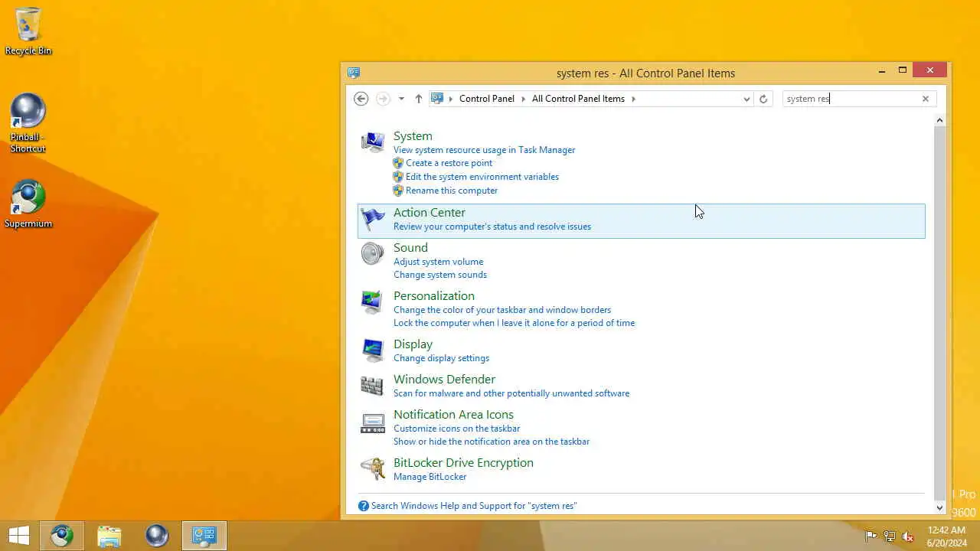Open recent locations dropdown arrow
Viewport: 980px width, 551px height.
(401, 99)
